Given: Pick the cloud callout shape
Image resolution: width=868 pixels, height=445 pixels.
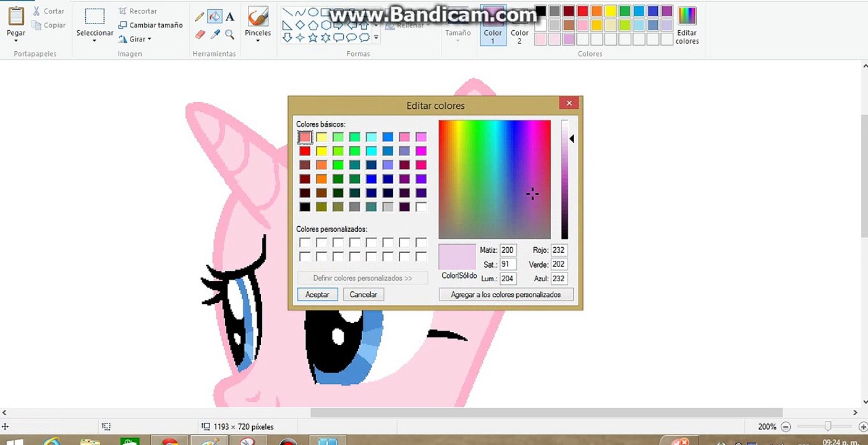Looking at the screenshot, I should (365, 38).
